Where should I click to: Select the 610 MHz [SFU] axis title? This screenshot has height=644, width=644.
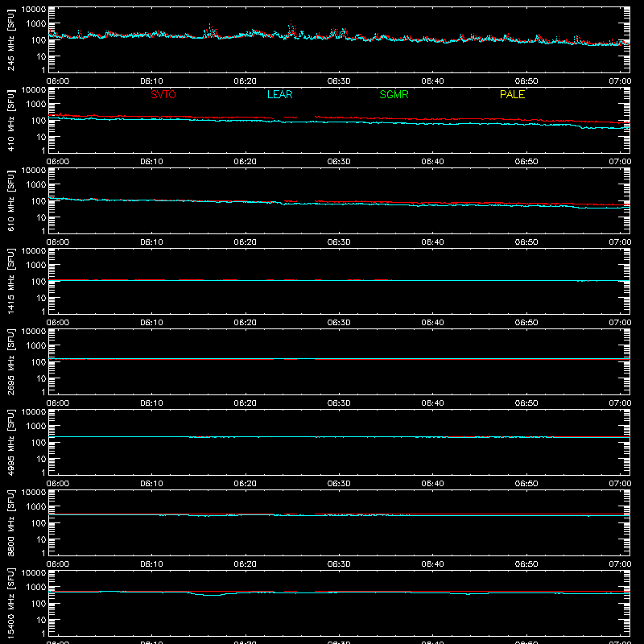click(10, 200)
